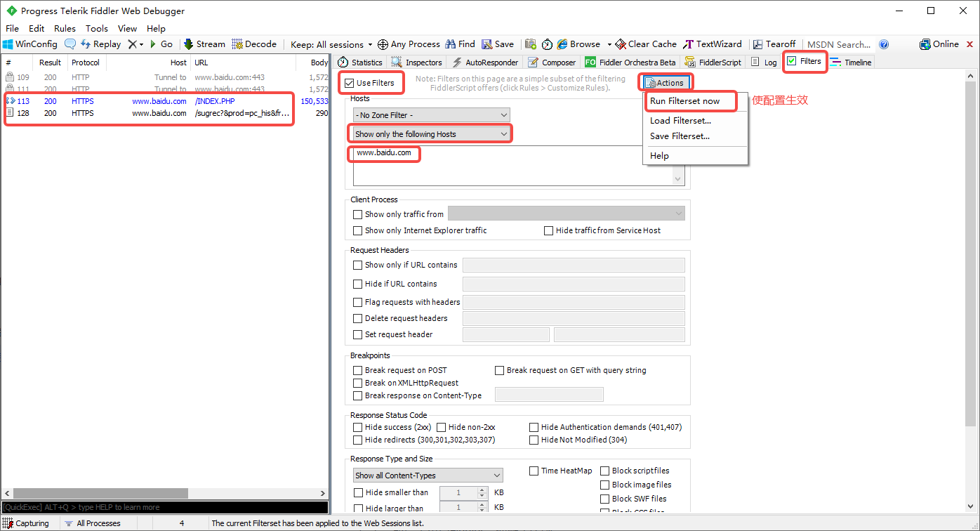Switch to the AutoResponder tab
Viewport: 980px width, 531px height.
click(x=484, y=63)
